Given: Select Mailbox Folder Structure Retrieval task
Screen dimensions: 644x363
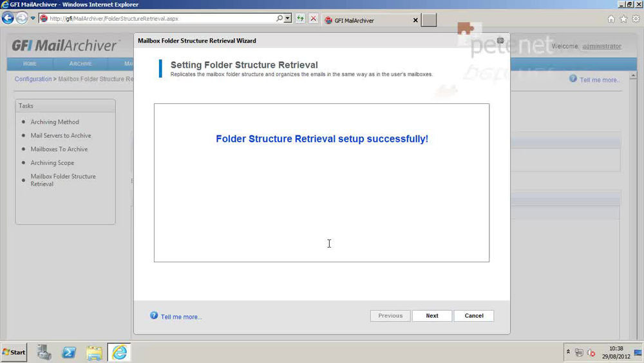Looking at the screenshot, I should pyautogui.click(x=63, y=180).
